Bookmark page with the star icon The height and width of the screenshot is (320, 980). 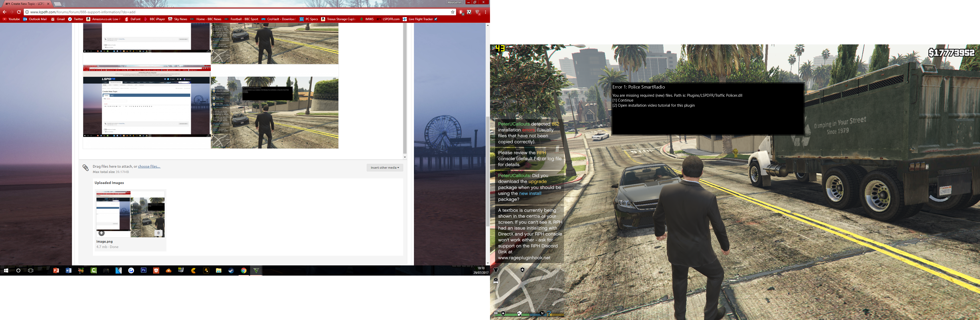pyautogui.click(x=453, y=12)
